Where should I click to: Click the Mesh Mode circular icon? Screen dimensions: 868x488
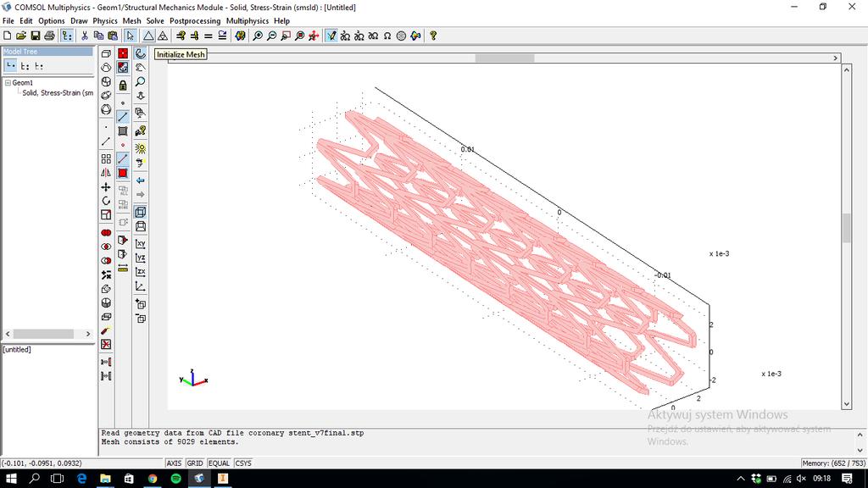tap(401, 36)
